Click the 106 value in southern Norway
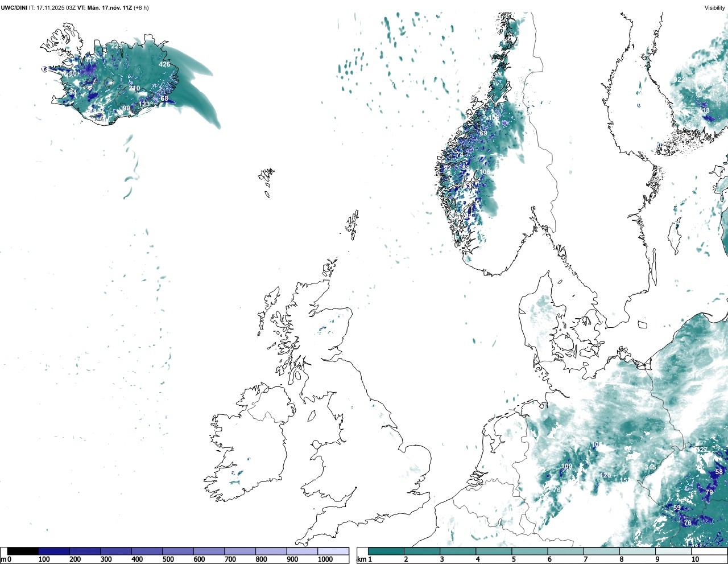Image resolution: width=728 pixels, height=564 pixels. (485, 172)
